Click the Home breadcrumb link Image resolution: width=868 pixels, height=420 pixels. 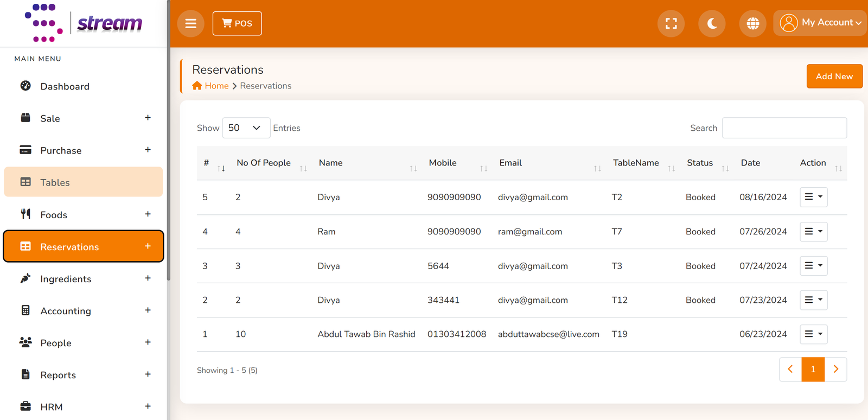[216, 86]
